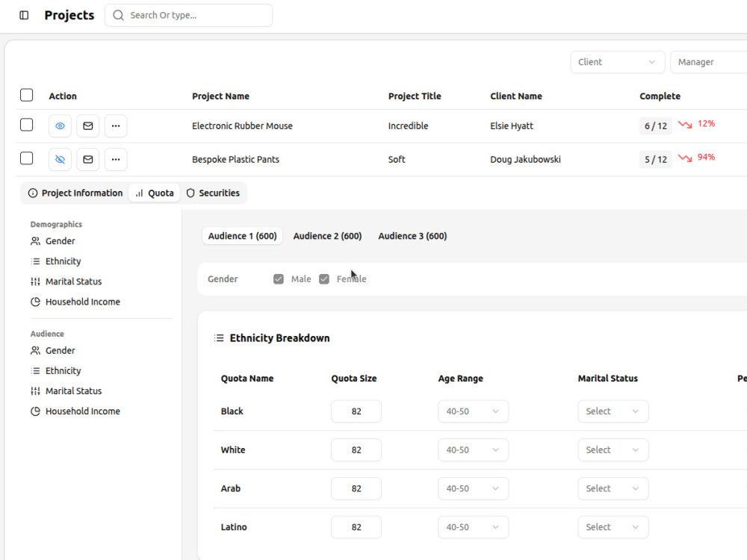Screen dimensions: 747x560
Task: Open Age Range dropdown for Black
Action: [473, 411]
